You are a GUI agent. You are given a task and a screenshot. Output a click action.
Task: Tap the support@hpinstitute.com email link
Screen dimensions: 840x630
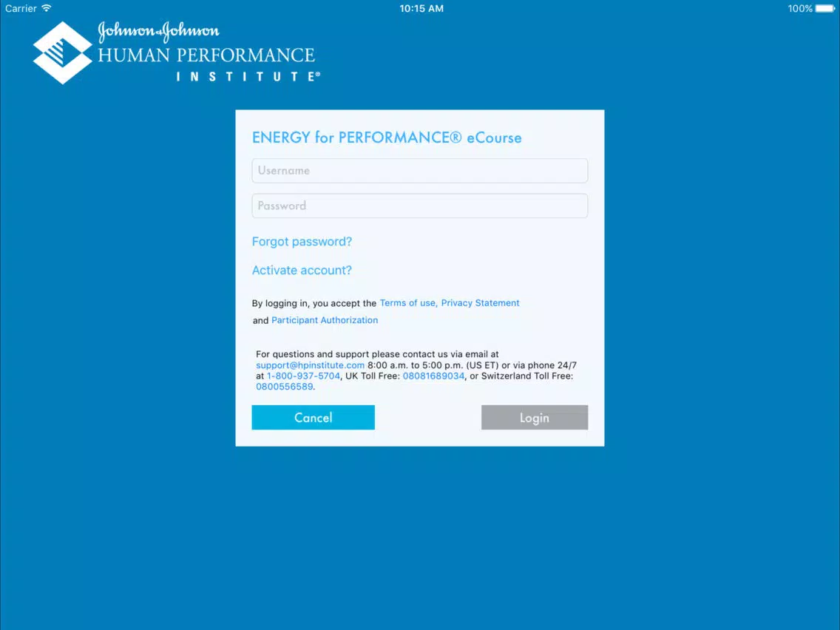coord(310,365)
